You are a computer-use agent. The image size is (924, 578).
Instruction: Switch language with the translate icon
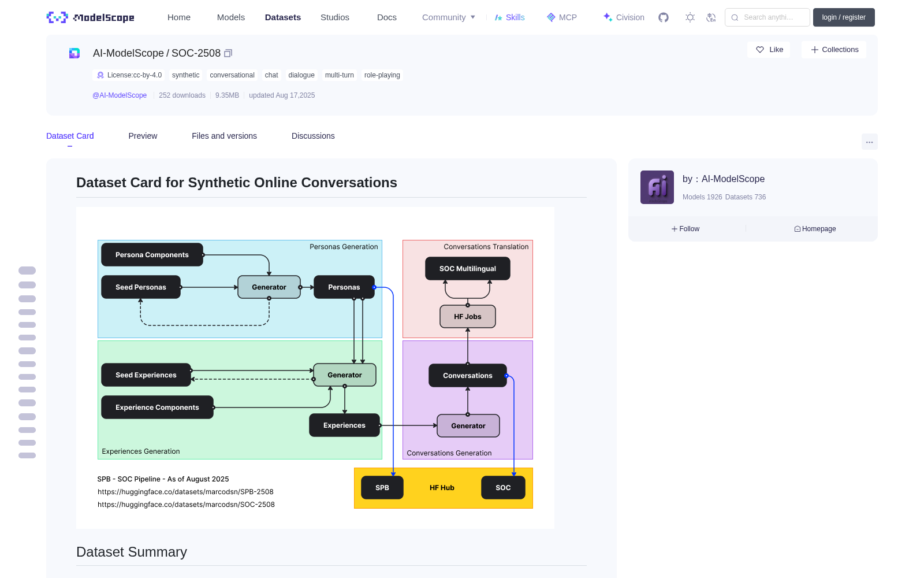tap(711, 17)
